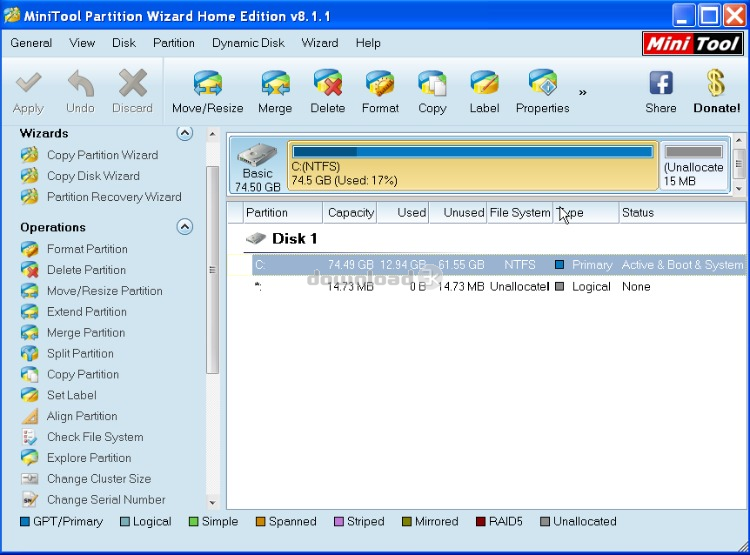Click Split Partition in Operations
750x555 pixels.
80,354
